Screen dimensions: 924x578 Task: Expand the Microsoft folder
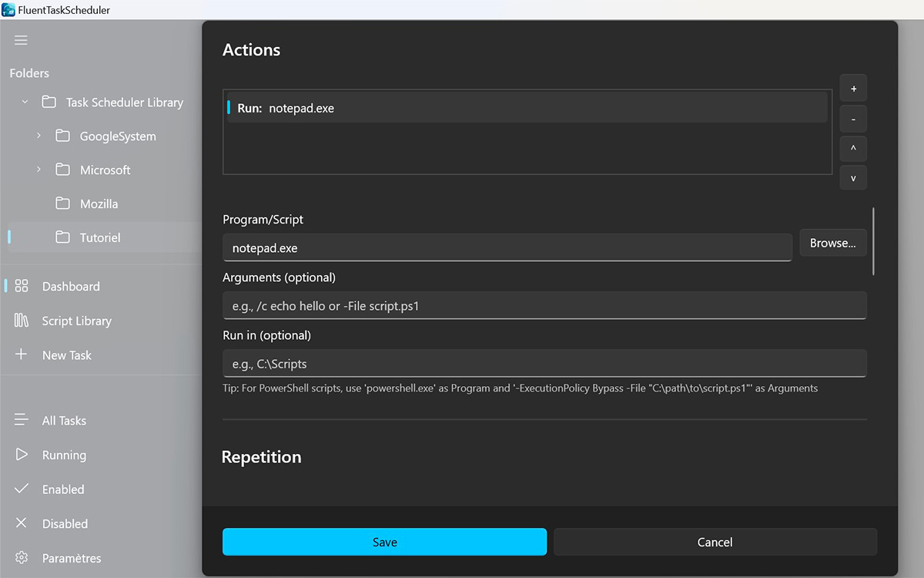39,170
